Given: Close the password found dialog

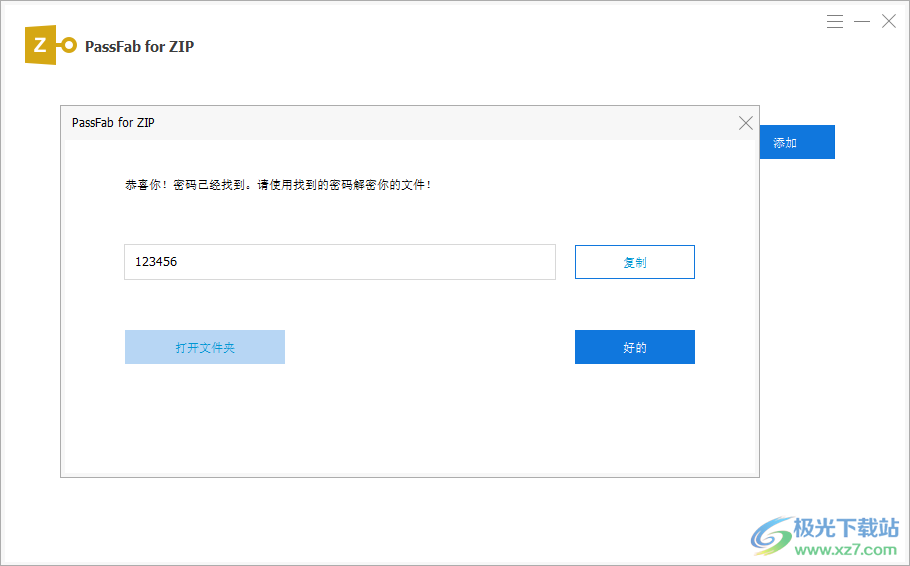Looking at the screenshot, I should [x=746, y=122].
